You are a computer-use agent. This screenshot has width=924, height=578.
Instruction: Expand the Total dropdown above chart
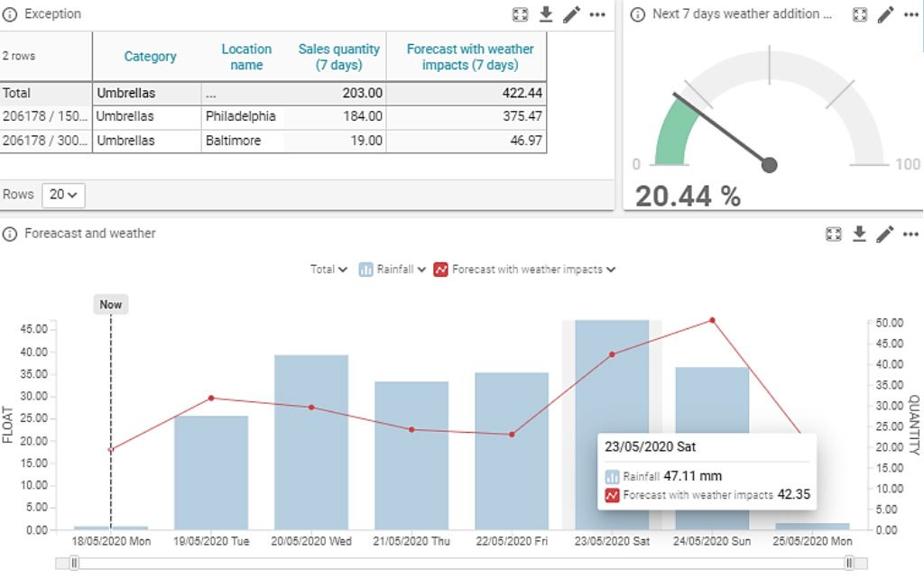point(328,269)
